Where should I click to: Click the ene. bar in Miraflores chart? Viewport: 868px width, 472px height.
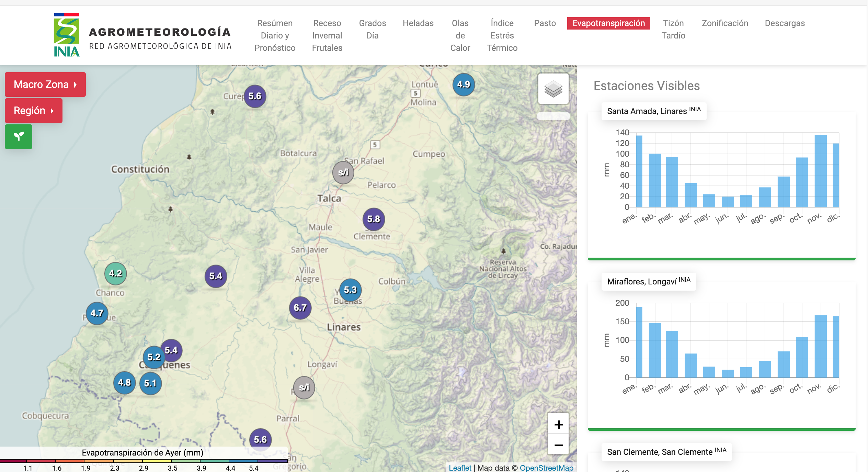tap(639, 342)
